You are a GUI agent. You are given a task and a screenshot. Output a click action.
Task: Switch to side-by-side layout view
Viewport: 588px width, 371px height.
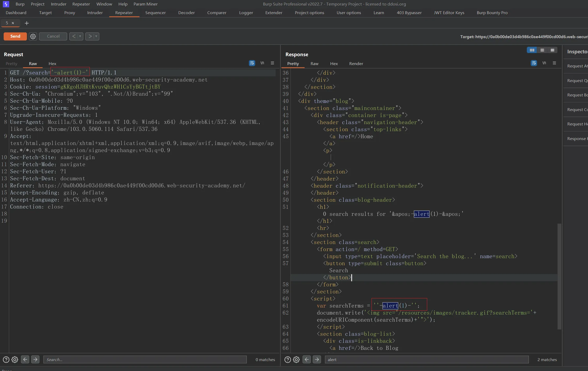(532, 50)
